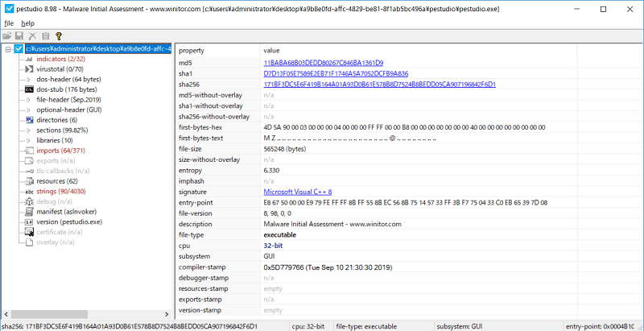Select manifest (asInvoker) tree item
The width and height of the screenshot is (644, 331).
67,212
